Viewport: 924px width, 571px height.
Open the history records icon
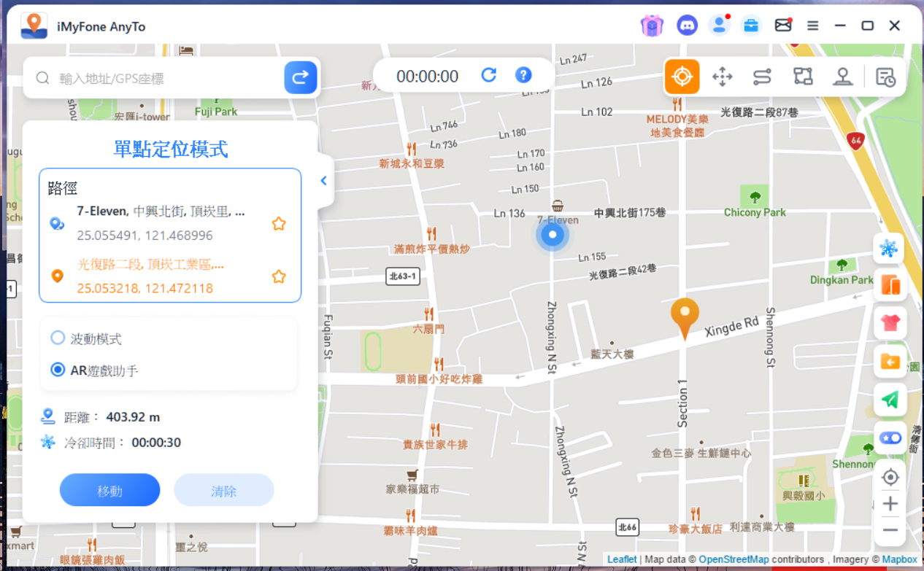[885, 77]
